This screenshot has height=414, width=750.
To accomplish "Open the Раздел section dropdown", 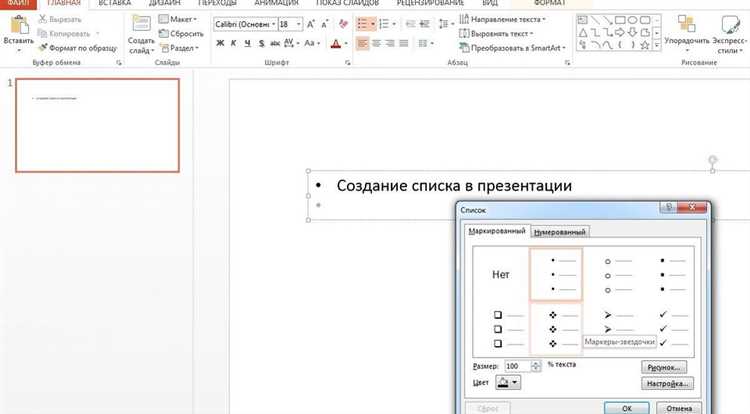I will coord(179,48).
